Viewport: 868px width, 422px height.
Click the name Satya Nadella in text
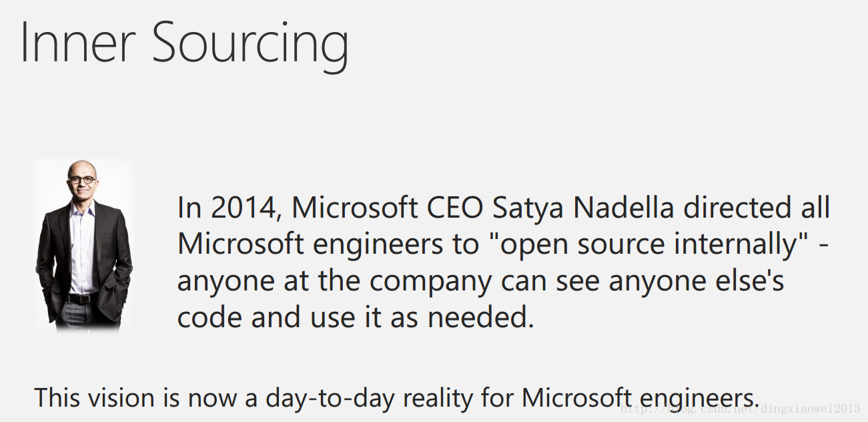[584, 208]
